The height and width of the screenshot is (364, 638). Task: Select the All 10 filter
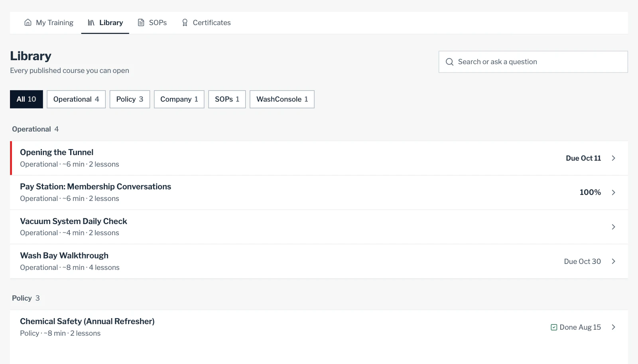[x=26, y=99]
